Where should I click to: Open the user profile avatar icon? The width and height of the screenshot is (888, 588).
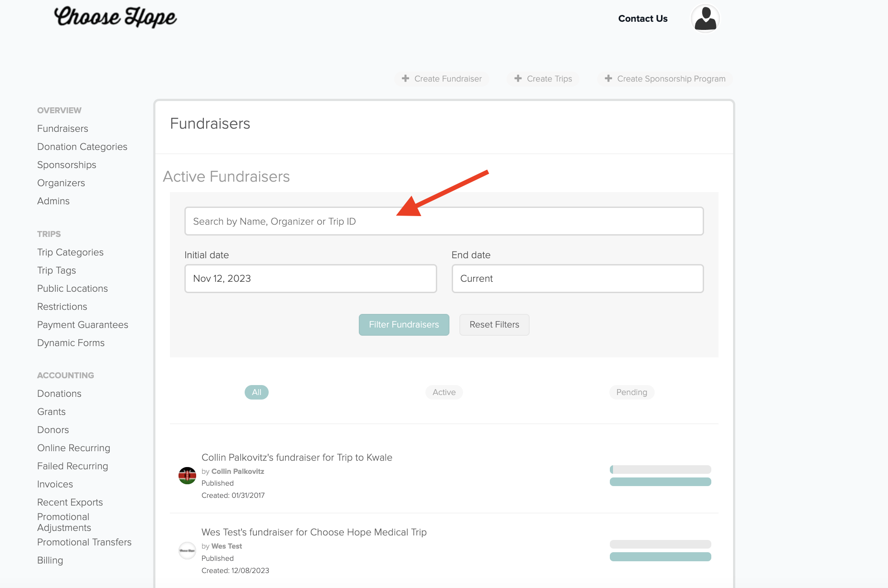coord(705,19)
